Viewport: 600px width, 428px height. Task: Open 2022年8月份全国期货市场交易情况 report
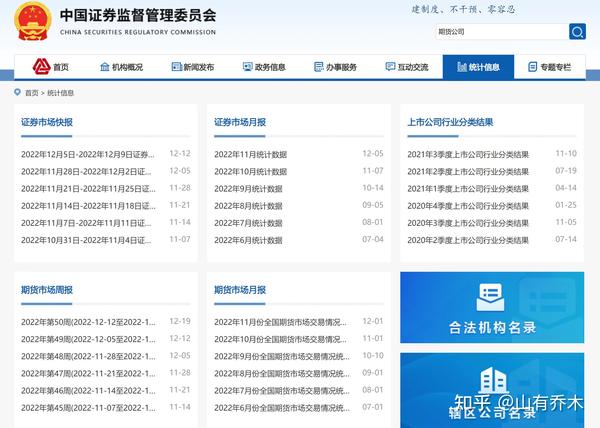(282, 373)
